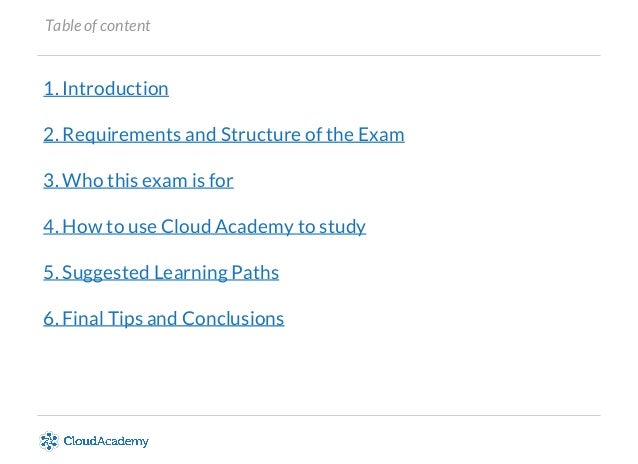Click the word 'Conclusions' in item six
The width and height of the screenshot is (638, 464).
(233, 319)
